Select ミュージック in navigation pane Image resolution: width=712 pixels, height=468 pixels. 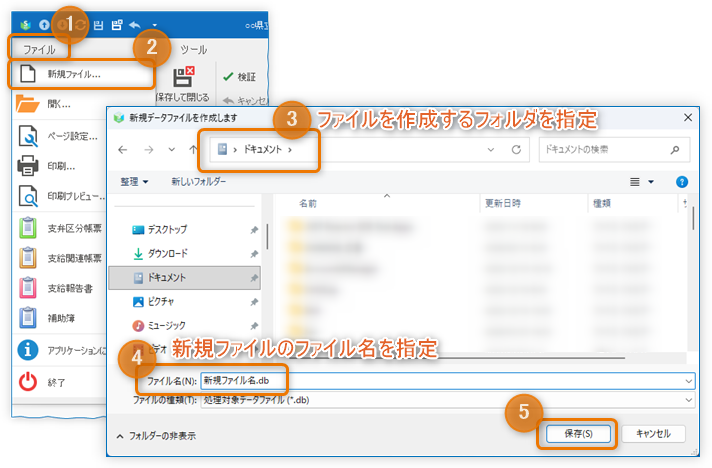[x=184, y=325]
